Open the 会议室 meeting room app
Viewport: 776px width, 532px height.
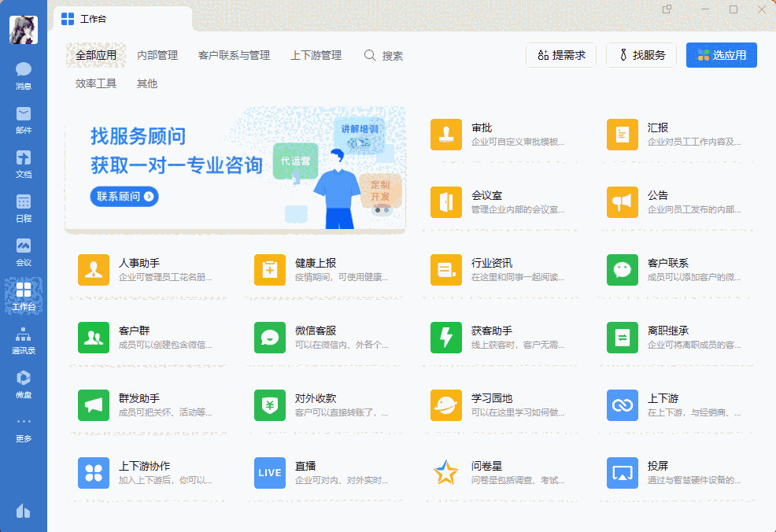[446, 202]
